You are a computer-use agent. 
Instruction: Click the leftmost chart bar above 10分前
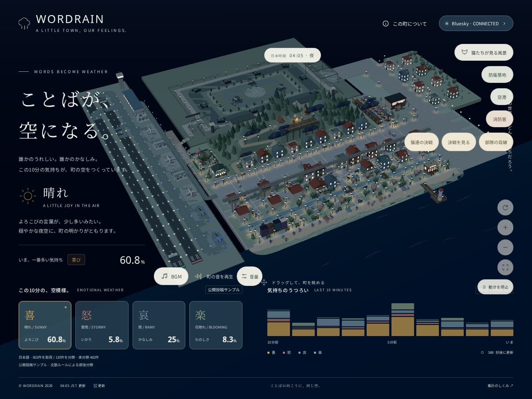(278, 323)
